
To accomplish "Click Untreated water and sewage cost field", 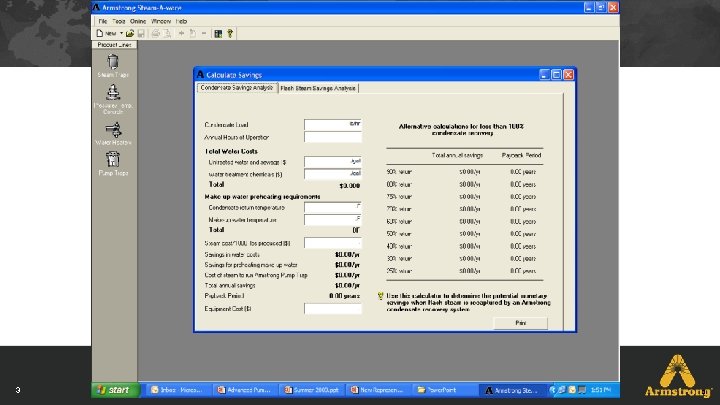I will coord(333,162).
